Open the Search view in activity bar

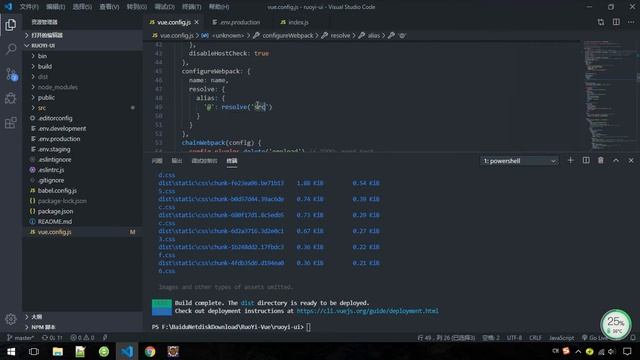pyautogui.click(x=11, y=49)
